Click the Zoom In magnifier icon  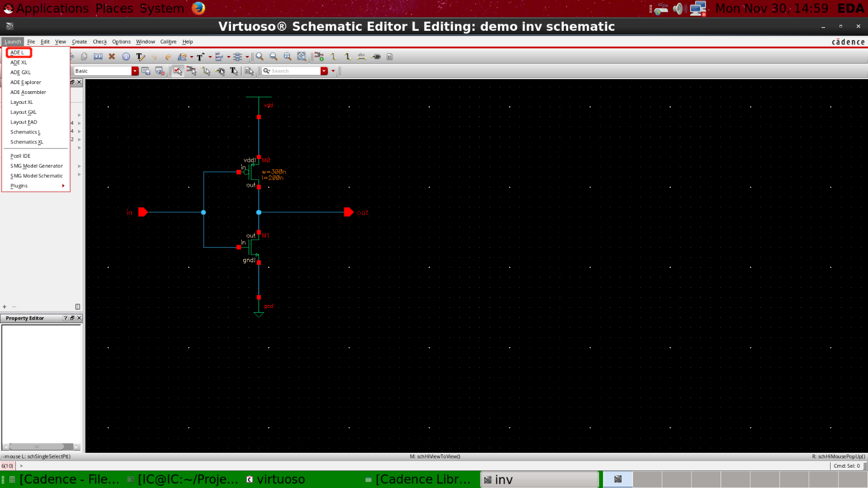click(x=260, y=57)
